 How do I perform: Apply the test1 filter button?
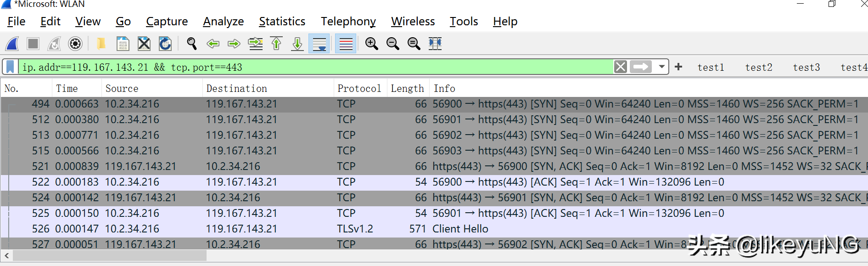click(x=711, y=68)
